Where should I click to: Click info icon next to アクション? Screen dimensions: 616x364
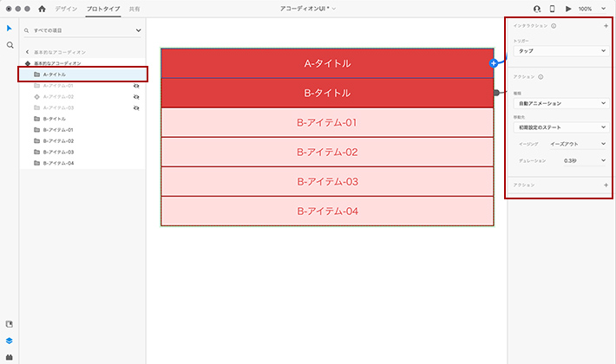click(541, 77)
